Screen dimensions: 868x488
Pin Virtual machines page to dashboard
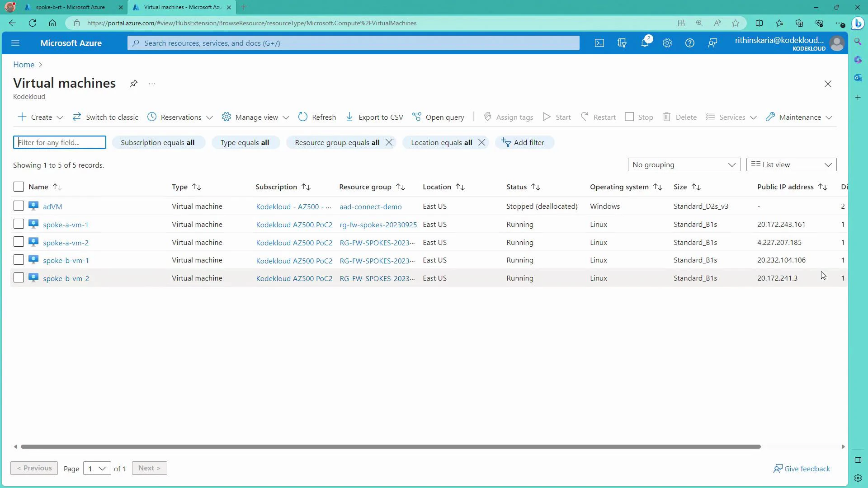point(133,83)
